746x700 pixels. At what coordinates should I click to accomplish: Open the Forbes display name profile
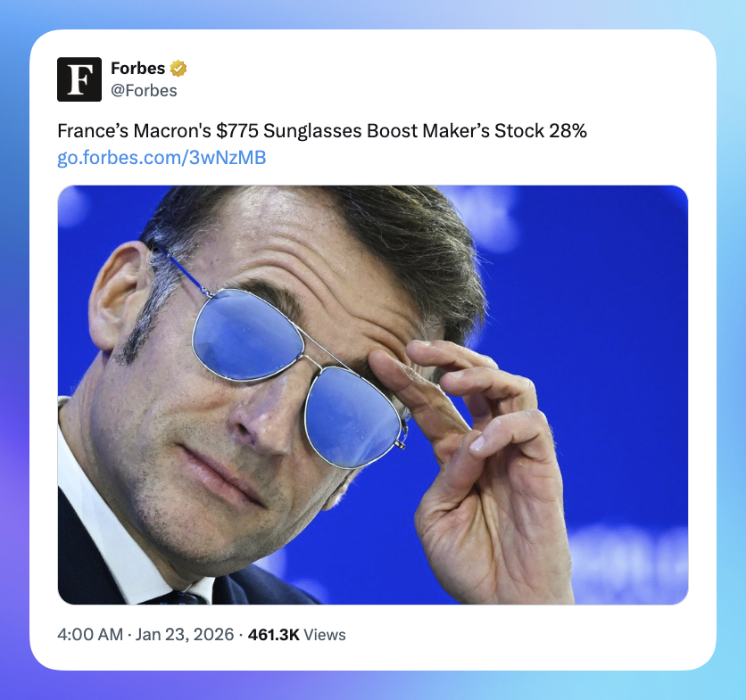click(138, 69)
